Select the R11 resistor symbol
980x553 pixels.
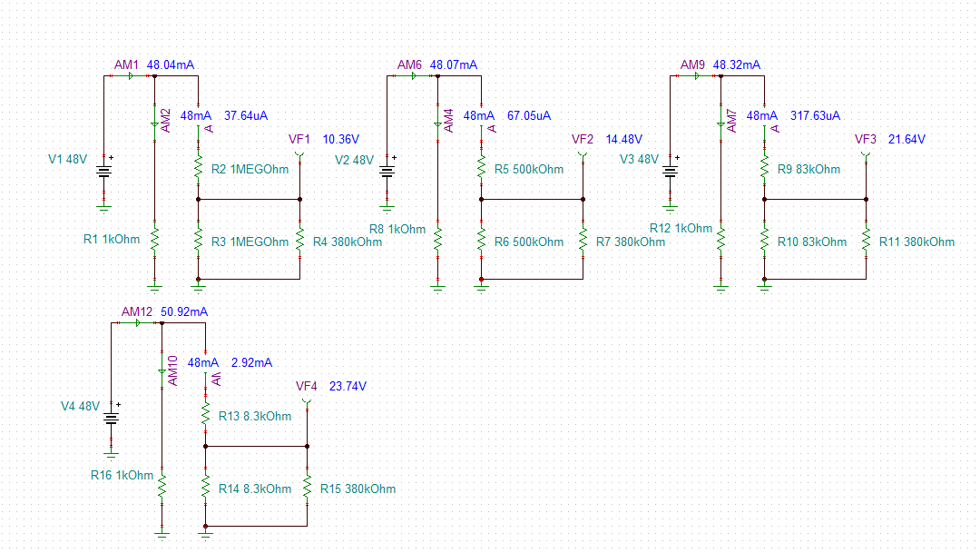(x=867, y=239)
